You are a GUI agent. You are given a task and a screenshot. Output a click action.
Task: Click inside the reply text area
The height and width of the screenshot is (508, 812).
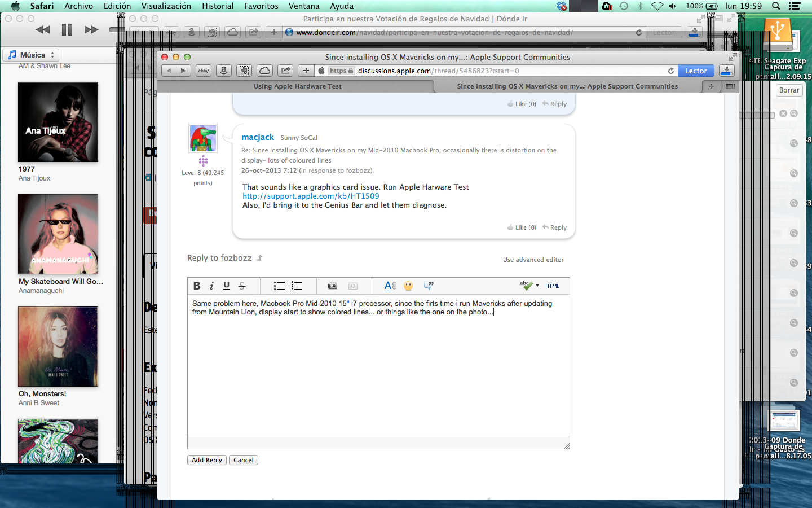(378, 367)
